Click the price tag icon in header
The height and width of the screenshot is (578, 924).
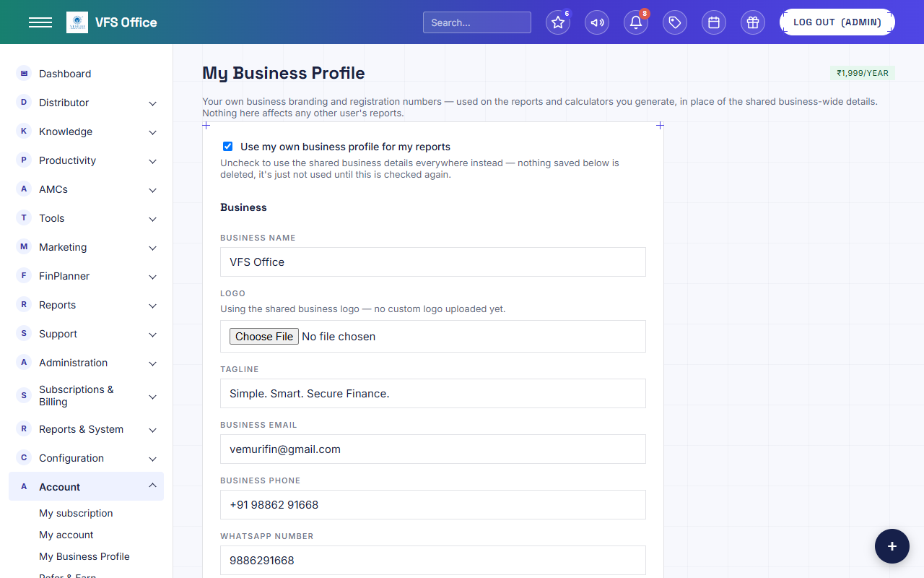pos(675,22)
